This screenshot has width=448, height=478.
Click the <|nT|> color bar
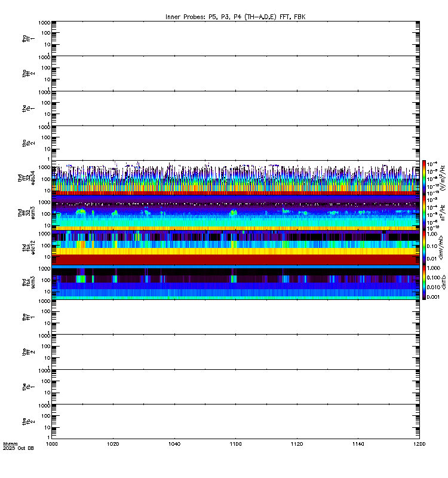point(424,282)
